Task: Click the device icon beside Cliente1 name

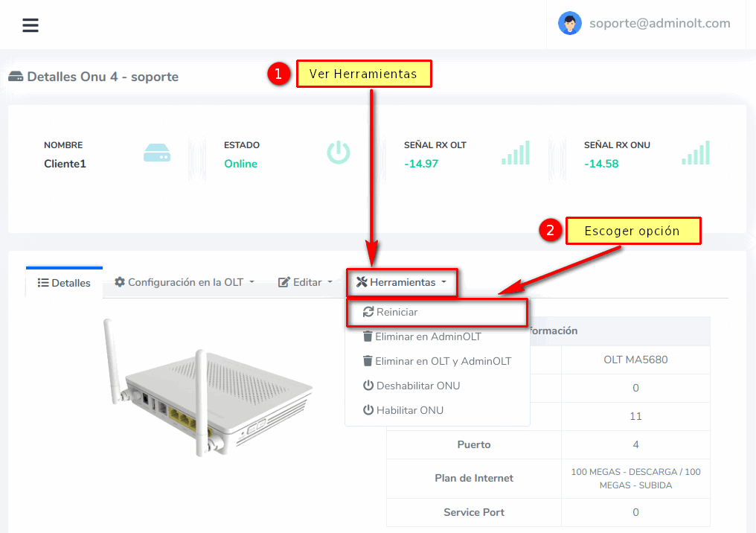Action: tap(157, 153)
